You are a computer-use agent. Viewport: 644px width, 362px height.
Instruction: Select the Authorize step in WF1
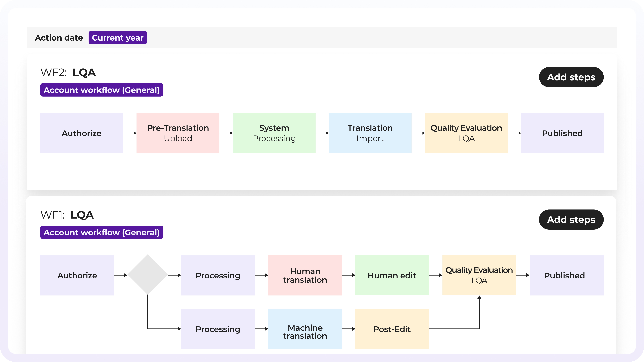tap(77, 275)
